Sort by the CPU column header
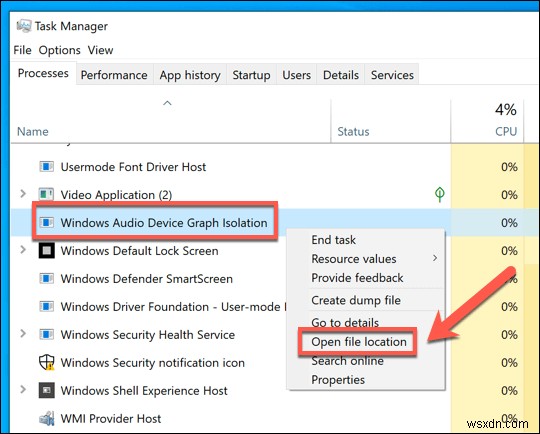Screen dimensions: 540x434 click(x=487, y=121)
